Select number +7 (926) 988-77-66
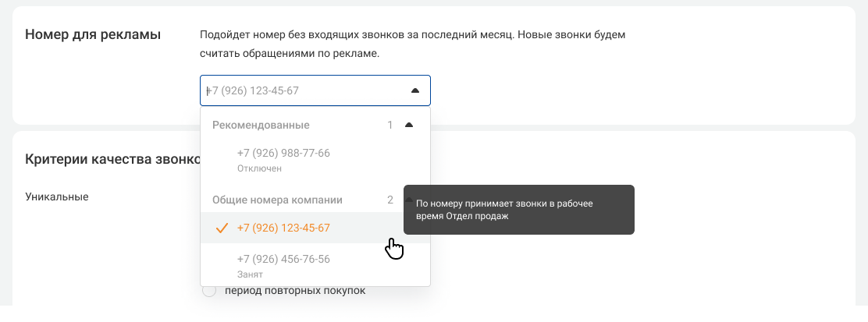Screen dimensions: 868x322 (283, 153)
